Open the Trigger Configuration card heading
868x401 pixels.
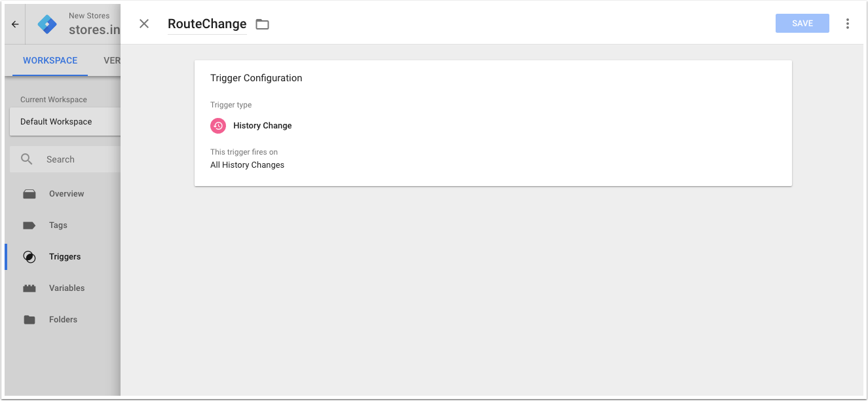click(256, 78)
